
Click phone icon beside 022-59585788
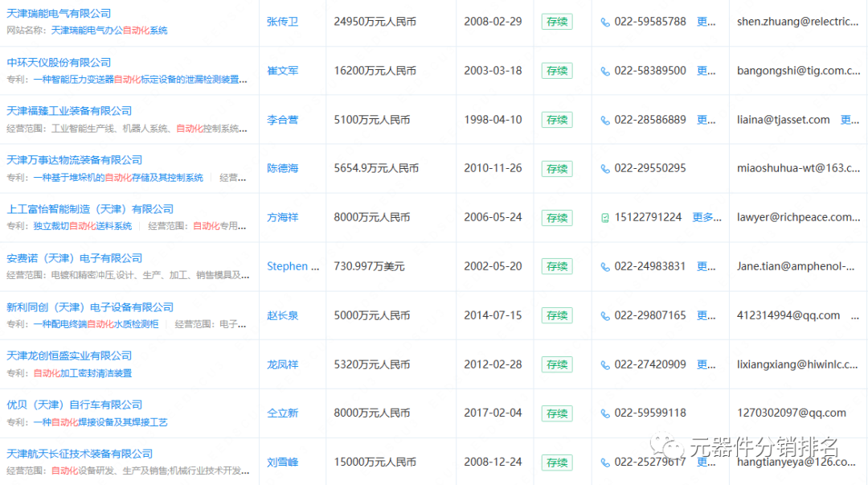(x=605, y=23)
